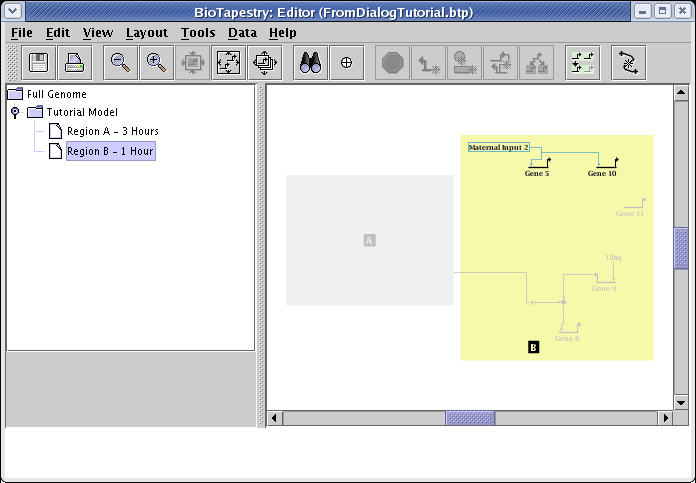The height and width of the screenshot is (483, 696).
Task: Select the Full Genome tree item
Action: 56,94
